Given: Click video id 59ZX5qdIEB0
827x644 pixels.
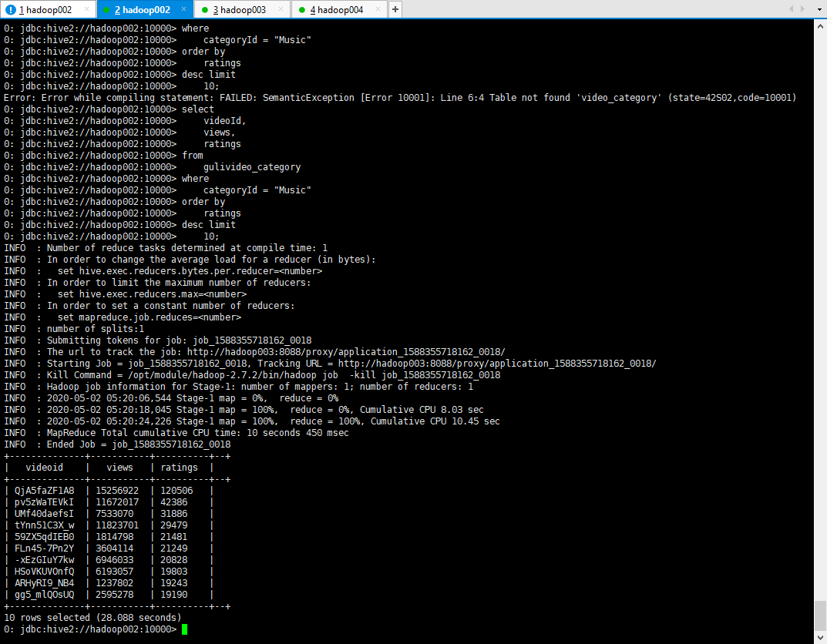Looking at the screenshot, I should point(44,537).
